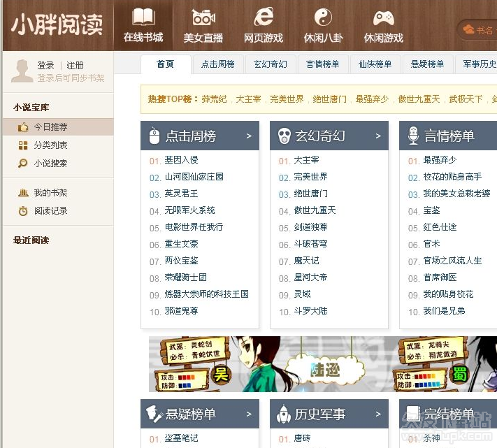This screenshot has width=497, height=448.
Task: Open 休闲游戏 gamepad icon
Action: (x=384, y=18)
